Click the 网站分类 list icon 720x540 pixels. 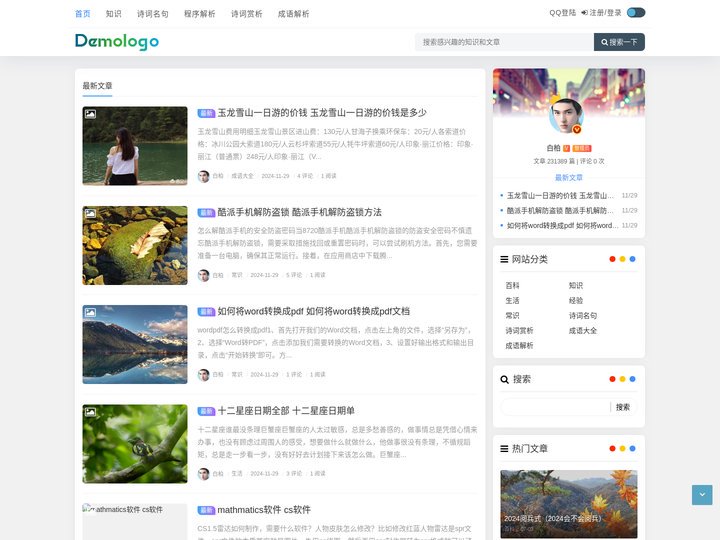(504, 259)
